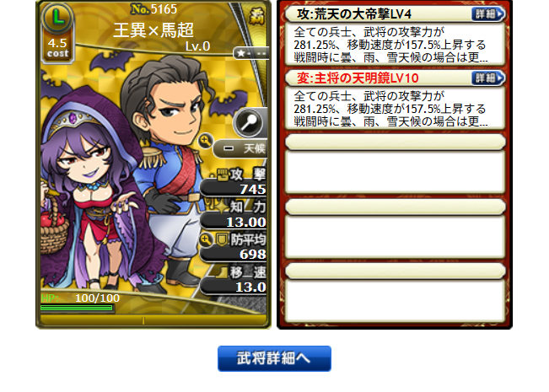Select the 変:主将の天明鏡LV10 skill title
The image size is (549, 392).
tap(358, 78)
